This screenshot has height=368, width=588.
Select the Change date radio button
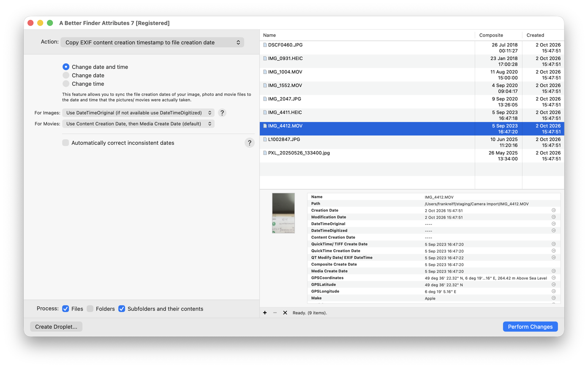point(66,75)
